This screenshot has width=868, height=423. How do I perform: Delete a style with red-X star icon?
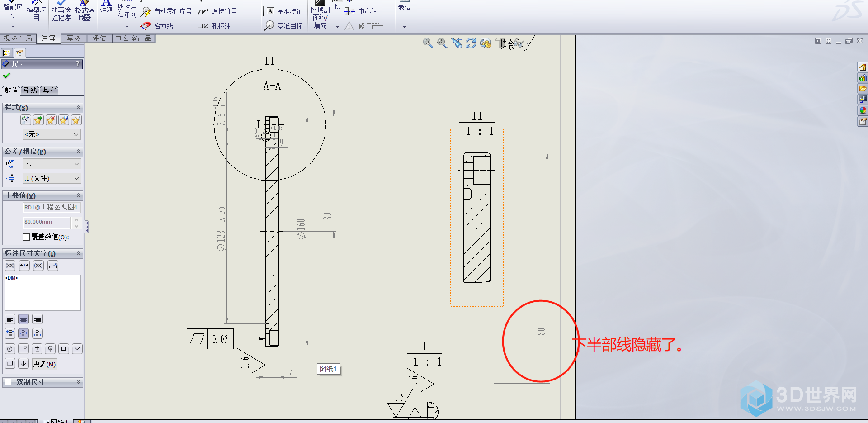click(x=51, y=120)
